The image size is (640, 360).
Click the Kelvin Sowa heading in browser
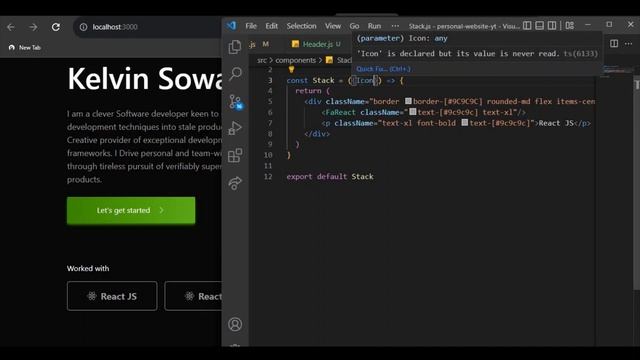coord(145,78)
